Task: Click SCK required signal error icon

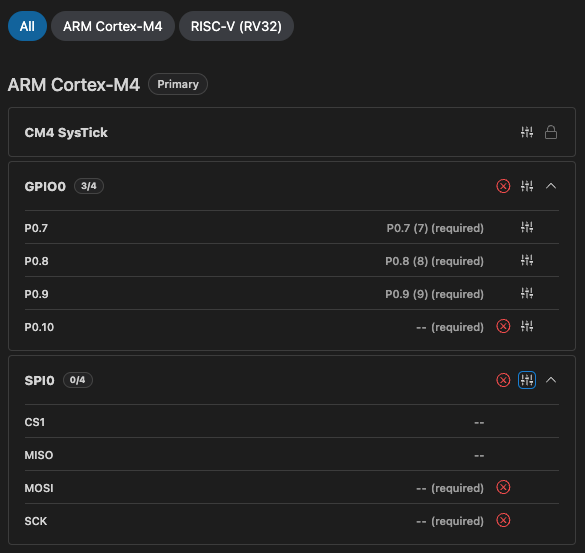Action: point(503,520)
